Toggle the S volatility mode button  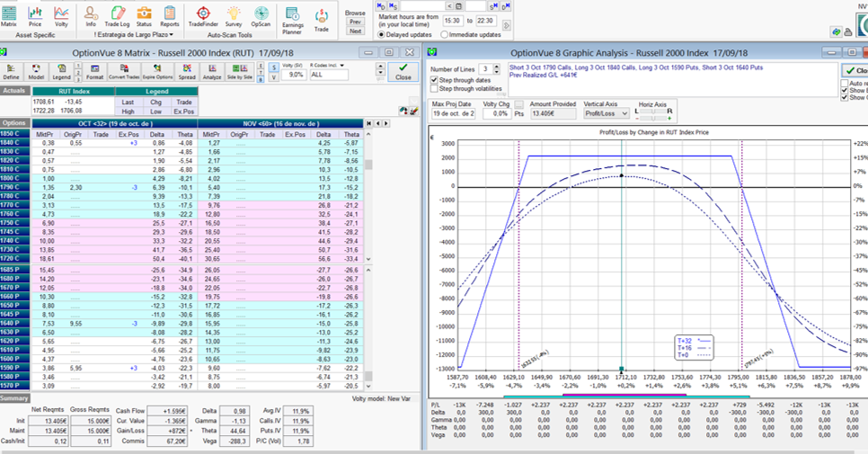(273, 67)
